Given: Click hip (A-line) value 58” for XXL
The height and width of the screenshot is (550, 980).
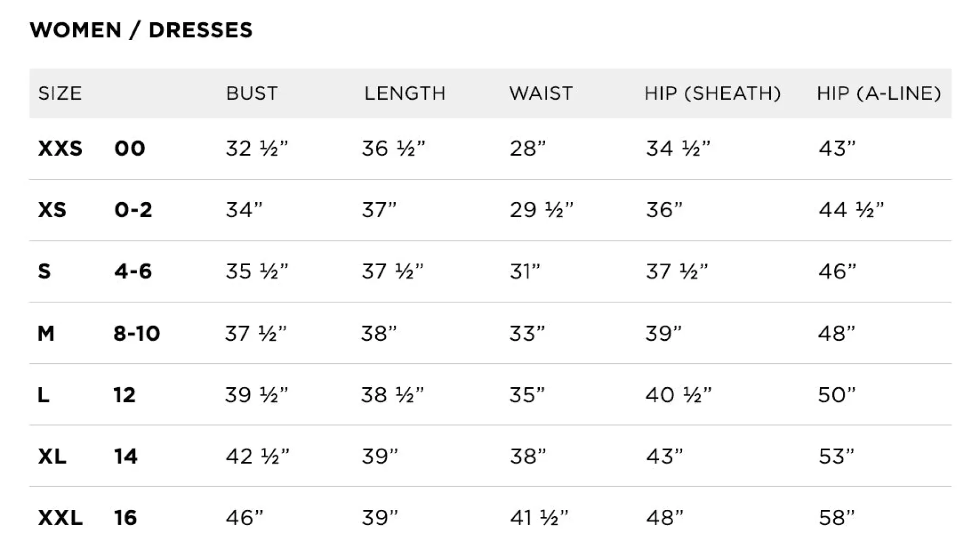Looking at the screenshot, I should pyautogui.click(x=836, y=518).
